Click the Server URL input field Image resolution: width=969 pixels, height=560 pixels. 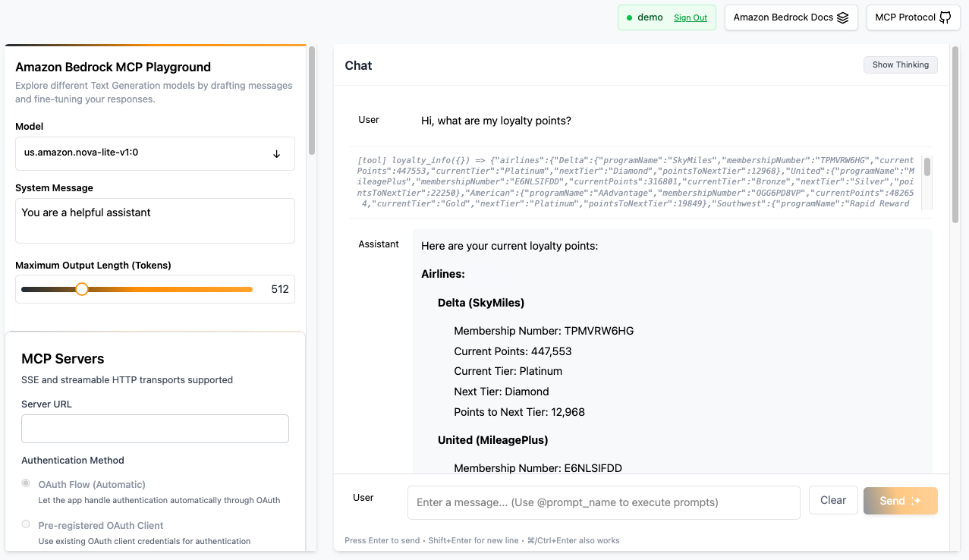(x=155, y=429)
